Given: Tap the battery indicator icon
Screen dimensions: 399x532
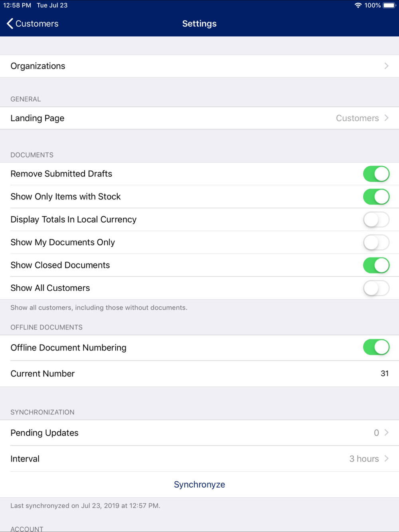Looking at the screenshot, I should pyautogui.click(x=389, y=5).
